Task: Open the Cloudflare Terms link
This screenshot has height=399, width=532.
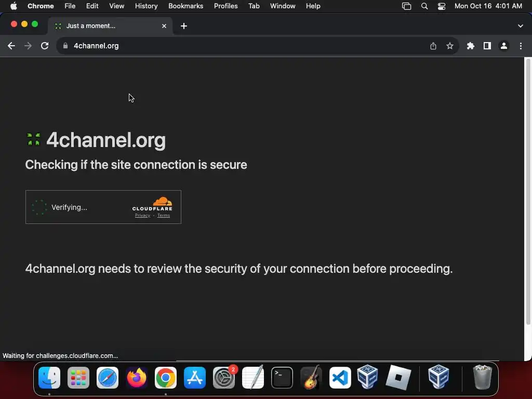Action: (x=164, y=216)
